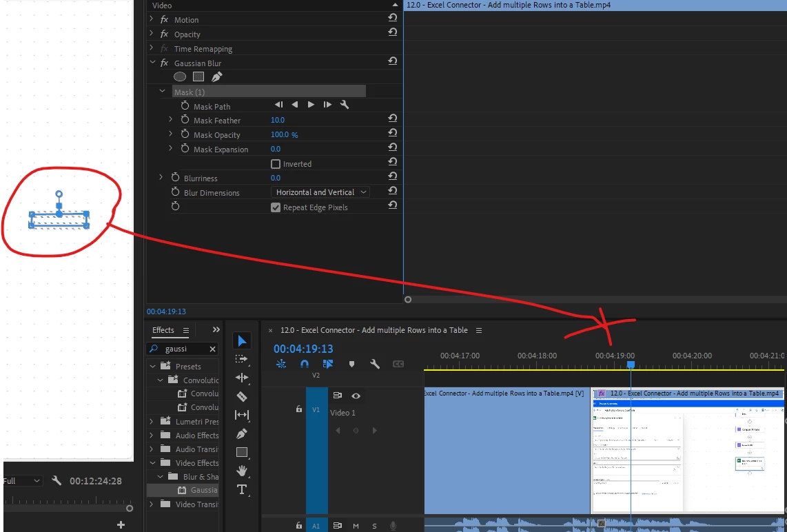Viewport: 787px width, 532px height.
Task: Track selected mask backward
Action: (295, 104)
